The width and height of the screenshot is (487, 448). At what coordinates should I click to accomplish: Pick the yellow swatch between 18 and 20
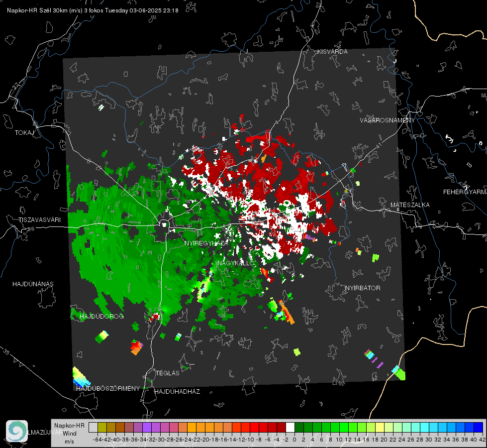click(380, 427)
